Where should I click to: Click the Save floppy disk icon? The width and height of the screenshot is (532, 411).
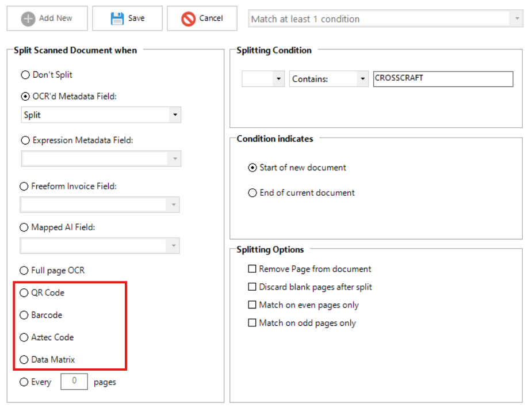click(x=117, y=18)
